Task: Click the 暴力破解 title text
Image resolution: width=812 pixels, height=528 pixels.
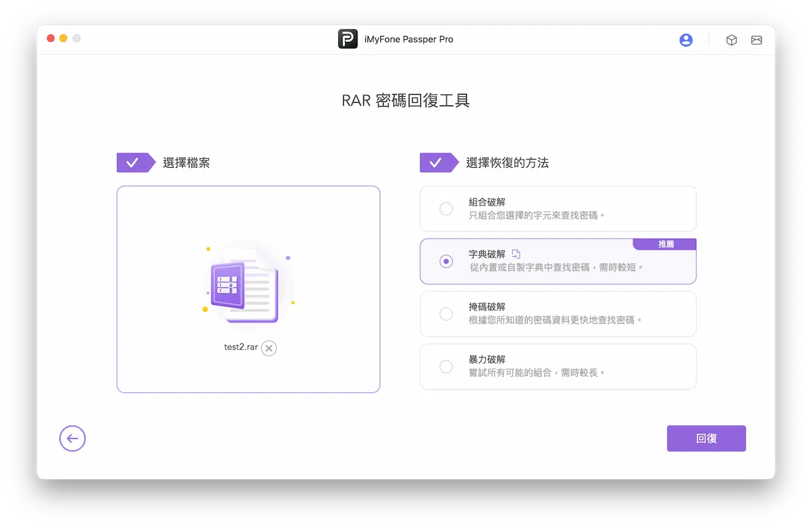Action: [x=487, y=360]
